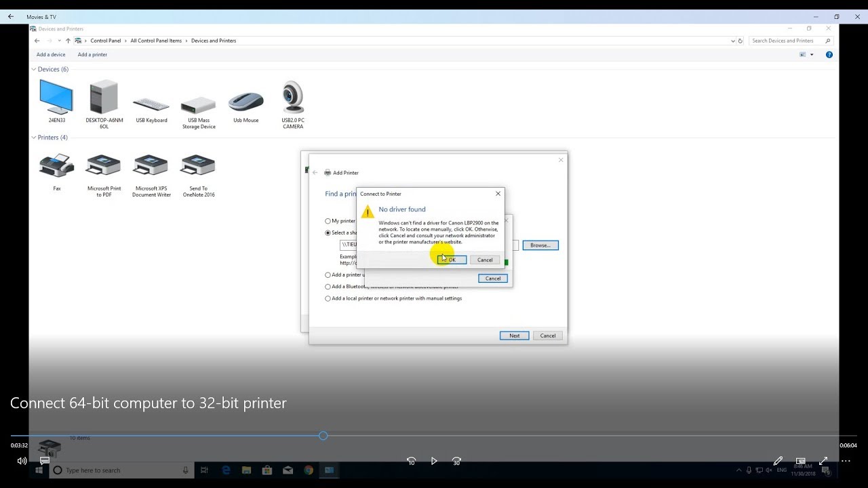This screenshot has width=868, height=488.
Task: Click the Cancel button beneath the progress bar
Action: coord(493,279)
